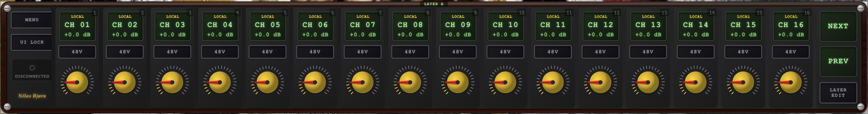Select the gain knob of CH 16
This screenshot has width=868, height=114.
(x=791, y=82)
